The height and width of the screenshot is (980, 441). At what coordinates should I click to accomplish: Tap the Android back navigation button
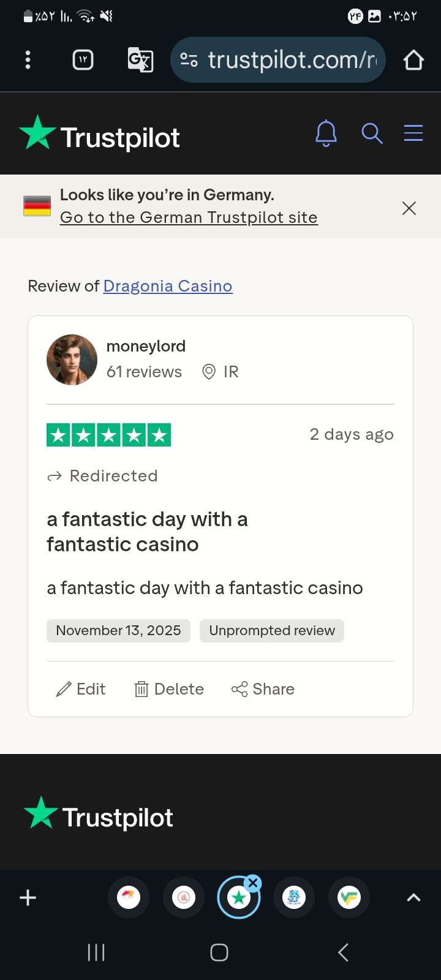coord(344,952)
